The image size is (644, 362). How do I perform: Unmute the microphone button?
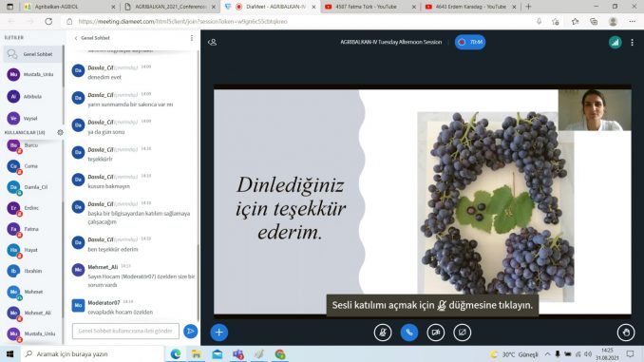tap(383, 333)
